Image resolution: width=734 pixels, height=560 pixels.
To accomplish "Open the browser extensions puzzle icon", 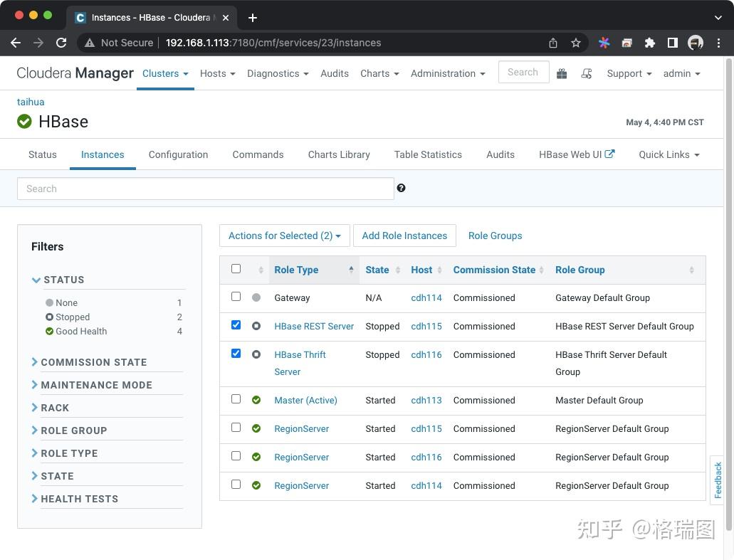I will coord(649,43).
